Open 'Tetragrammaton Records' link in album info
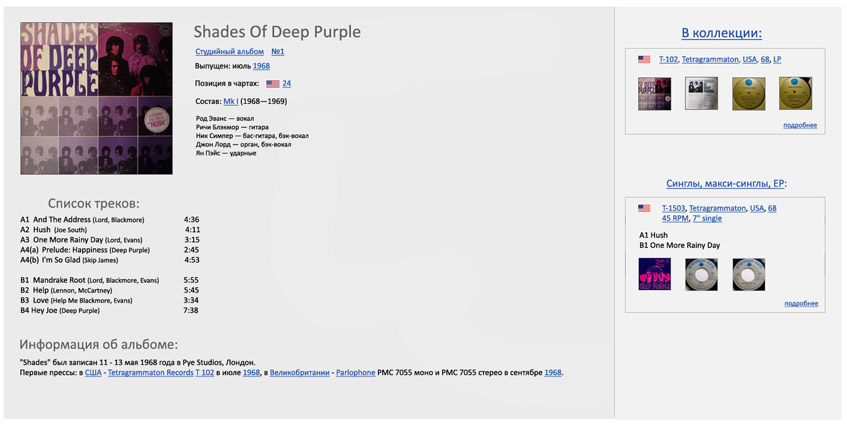The image size is (847, 425). tap(151, 373)
